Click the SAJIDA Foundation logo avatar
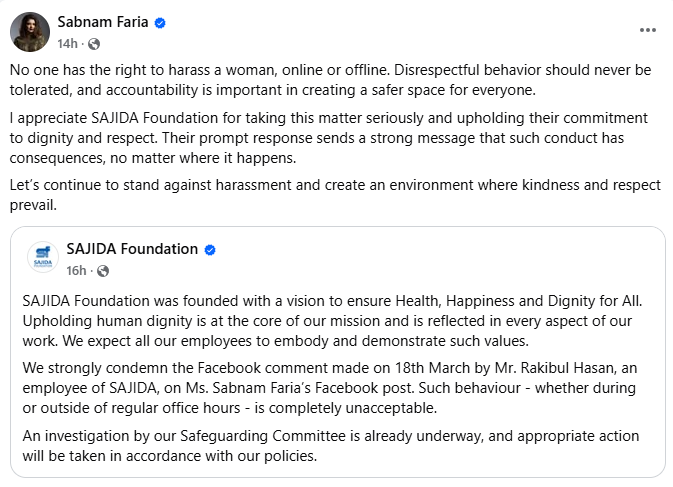 pyautogui.click(x=43, y=257)
